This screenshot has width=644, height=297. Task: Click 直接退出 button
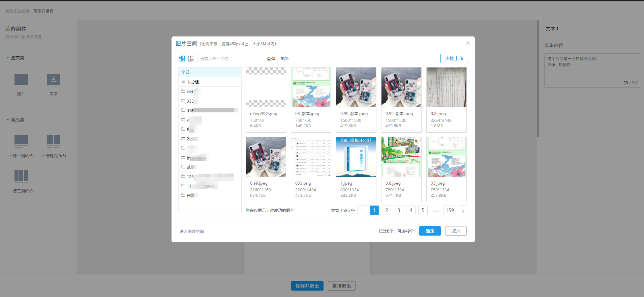pyautogui.click(x=342, y=286)
